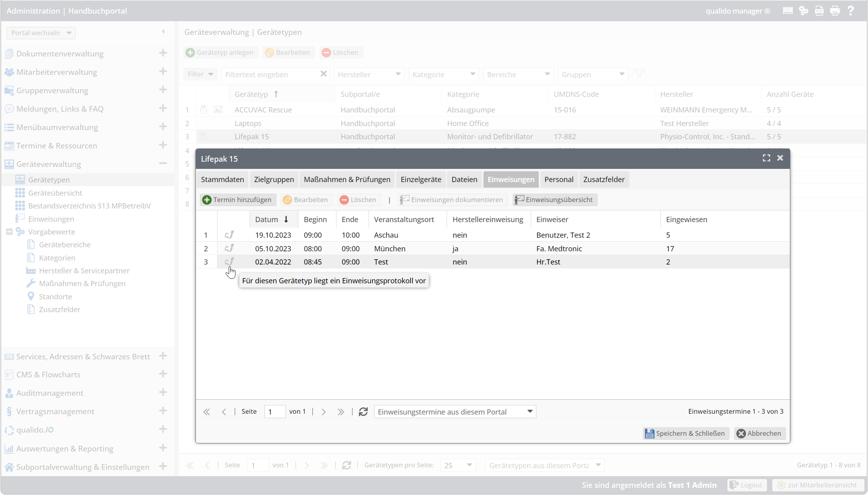Screen dimensions: 868x495
Task: Select Hersteller & Servicepartner tree item
Action: pyautogui.click(x=84, y=271)
